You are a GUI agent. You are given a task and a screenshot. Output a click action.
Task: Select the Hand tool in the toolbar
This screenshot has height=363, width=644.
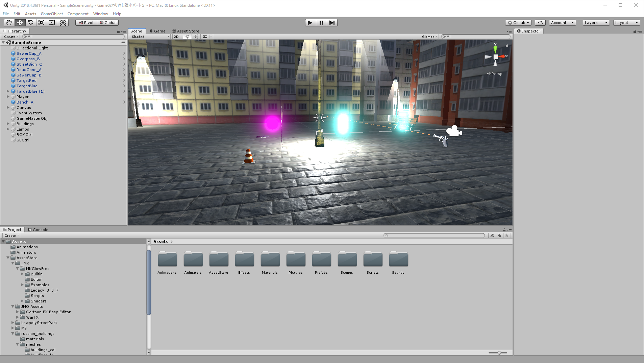pyautogui.click(x=9, y=23)
